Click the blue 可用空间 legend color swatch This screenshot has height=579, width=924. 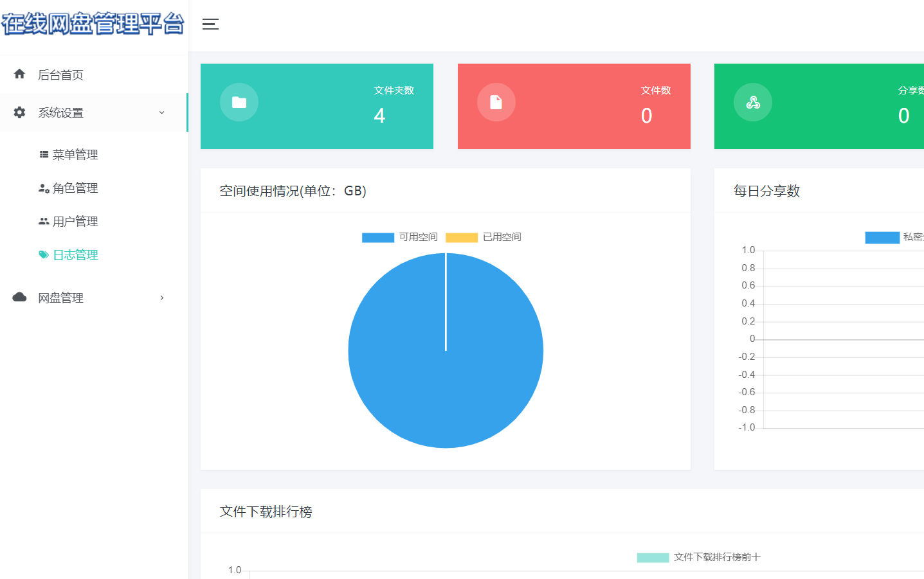(377, 237)
